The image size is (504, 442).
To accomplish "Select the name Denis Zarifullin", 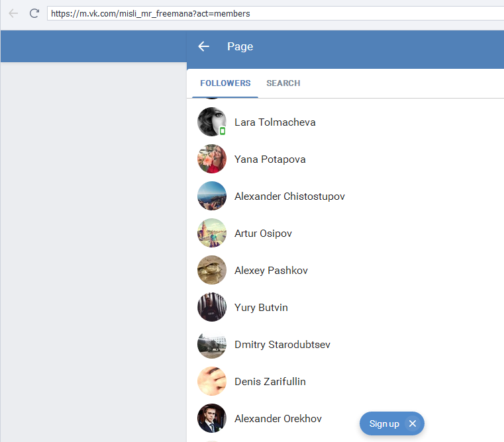I will click(270, 382).
